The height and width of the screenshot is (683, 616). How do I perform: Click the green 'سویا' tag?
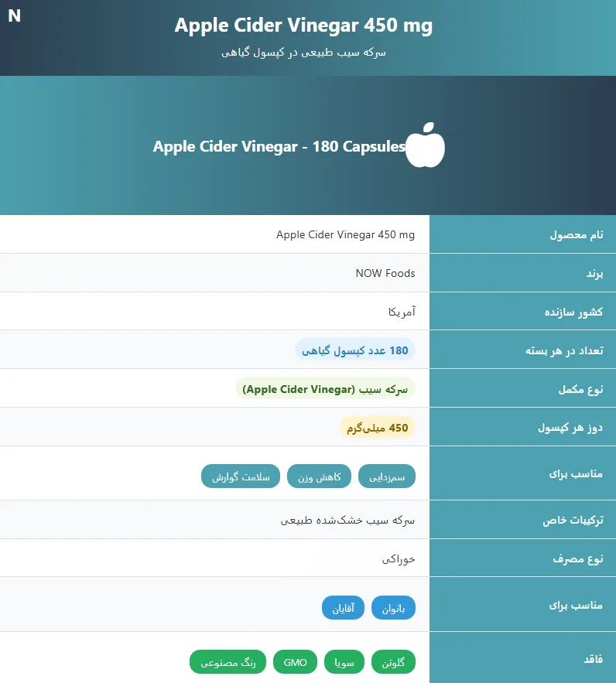(x=344, y=662)
